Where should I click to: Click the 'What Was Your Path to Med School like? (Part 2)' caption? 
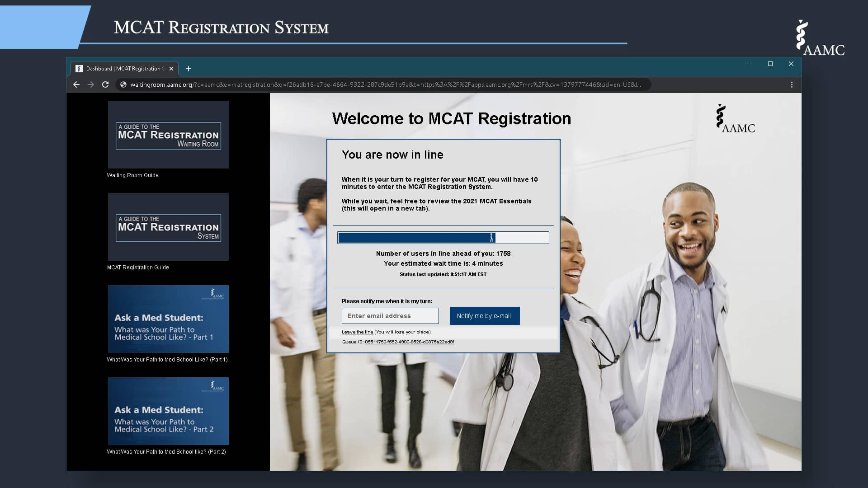(x=166, y=452)
